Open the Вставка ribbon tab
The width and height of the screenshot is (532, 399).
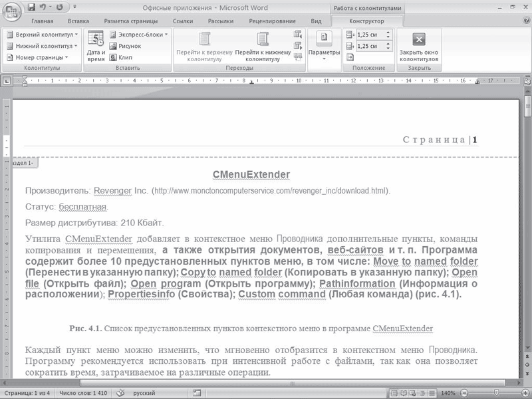point(78,21)
